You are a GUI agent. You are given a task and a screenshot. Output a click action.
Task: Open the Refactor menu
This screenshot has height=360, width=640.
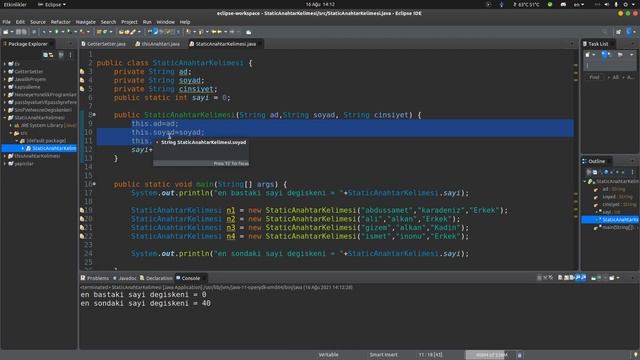click(61, 22)
